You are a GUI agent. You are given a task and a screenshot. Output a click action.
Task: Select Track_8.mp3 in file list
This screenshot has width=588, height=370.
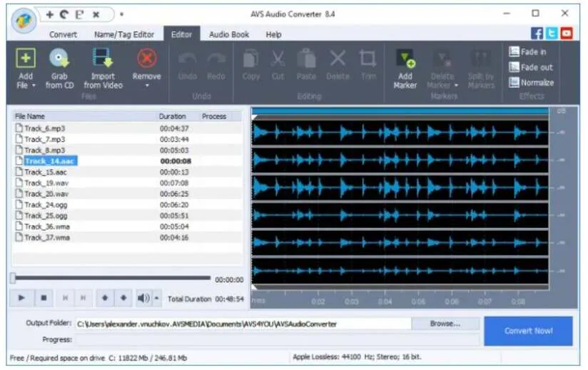(127, 150)
